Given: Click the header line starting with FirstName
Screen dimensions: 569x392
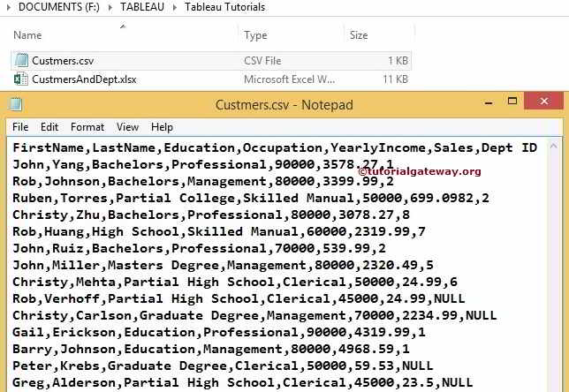Looking at the screenshot, I should [275, 148].
